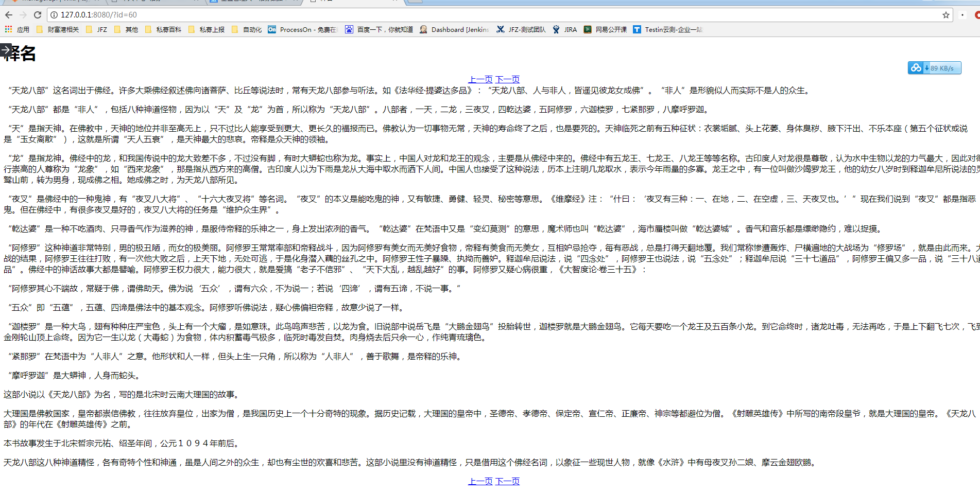Click the paragraph starting “五众”即“五蕴”
The image size is (980, 494).
point(206,308)
